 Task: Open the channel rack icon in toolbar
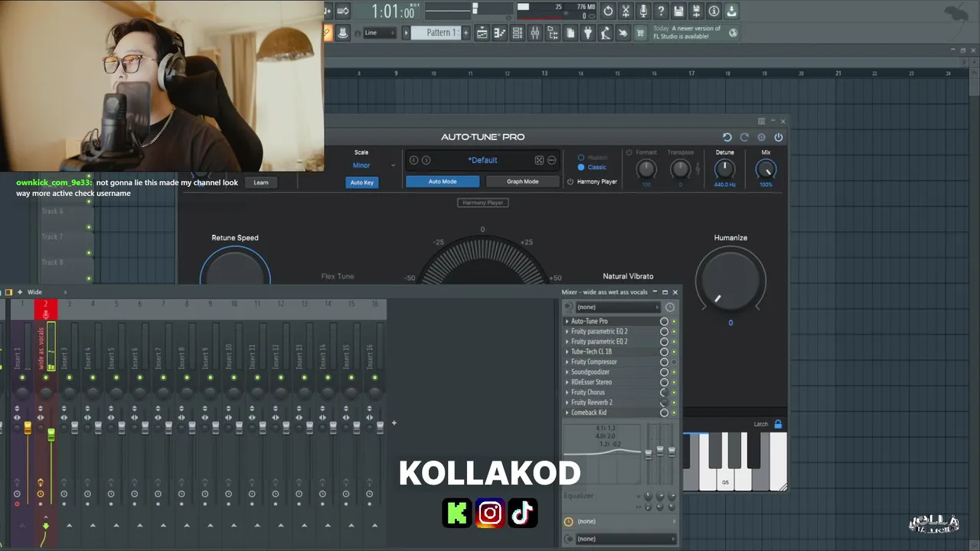518,33
